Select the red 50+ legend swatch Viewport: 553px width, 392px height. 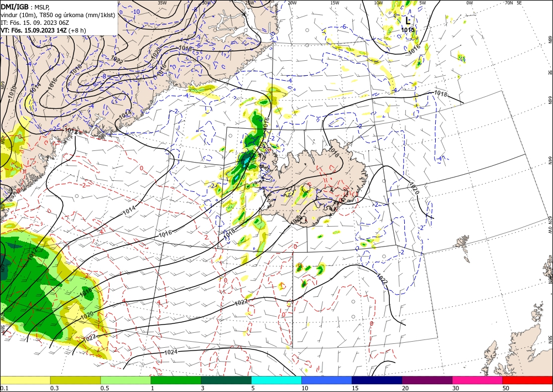528,380
